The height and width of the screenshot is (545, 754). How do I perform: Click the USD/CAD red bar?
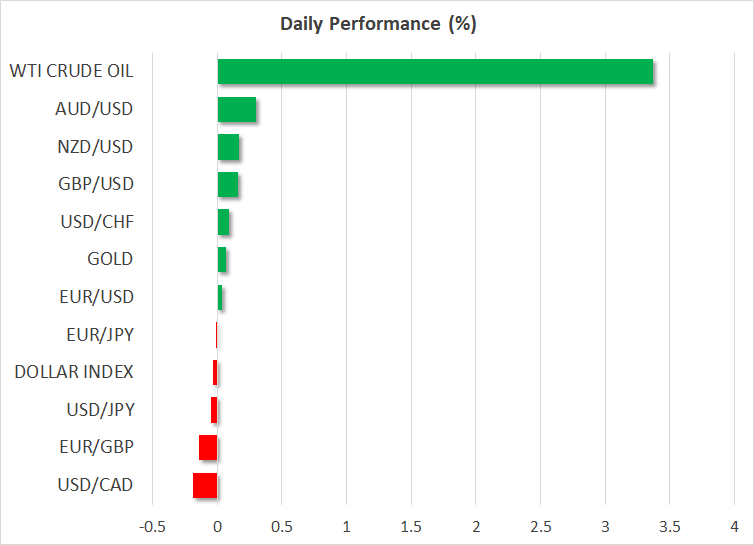pos(205,485)
